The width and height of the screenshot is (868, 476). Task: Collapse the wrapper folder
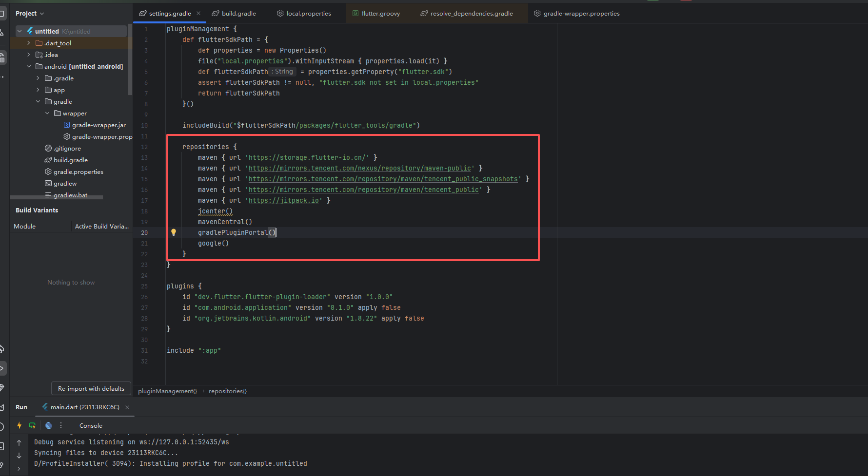click(47, 113)
